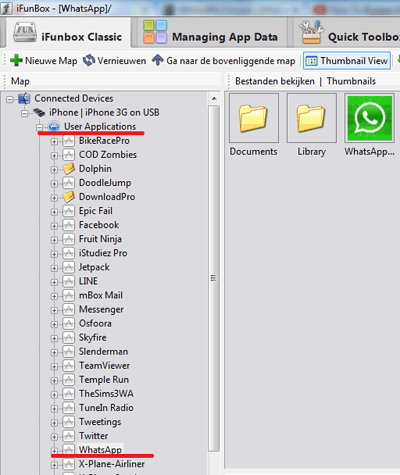Expand the COD Zombies tree node
The image size is (400, 475).
click(54, 156)
